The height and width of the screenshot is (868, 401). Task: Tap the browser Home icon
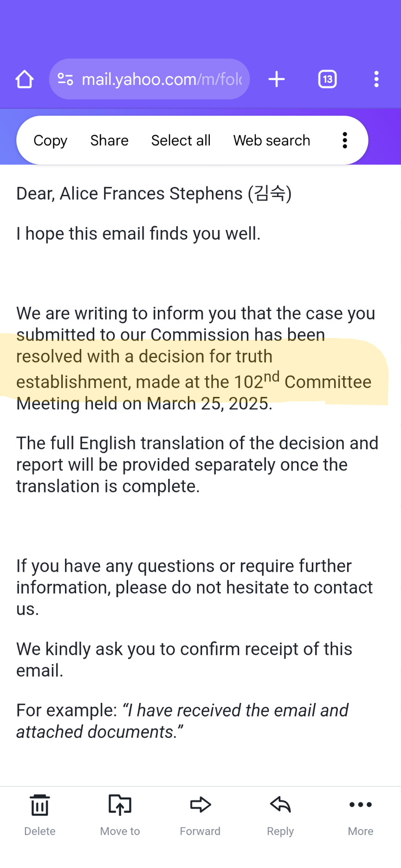click(x=25, y=79)
